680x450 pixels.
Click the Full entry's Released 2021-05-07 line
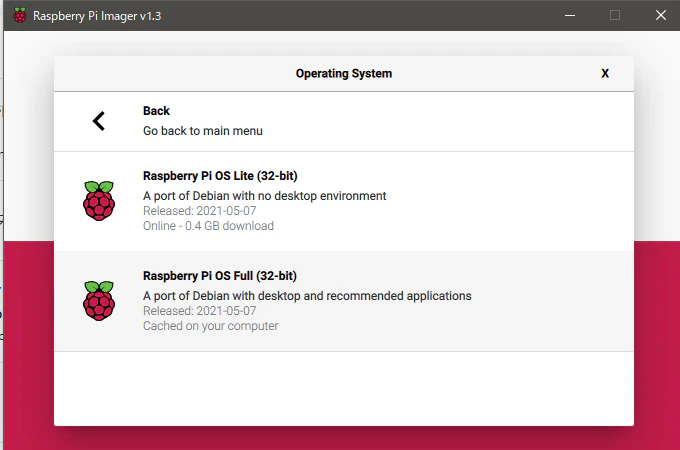pyautogui.click(x=199, y=311)
